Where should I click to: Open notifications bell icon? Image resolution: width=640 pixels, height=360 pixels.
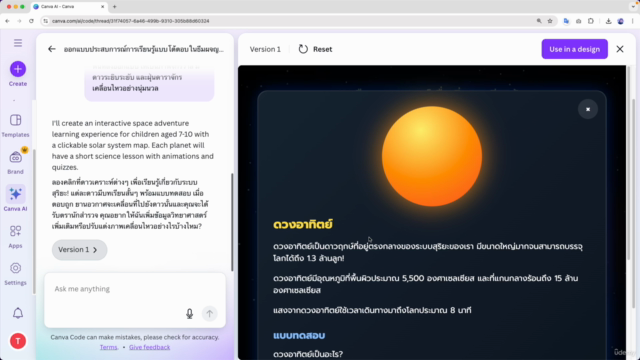pos(18,313)
